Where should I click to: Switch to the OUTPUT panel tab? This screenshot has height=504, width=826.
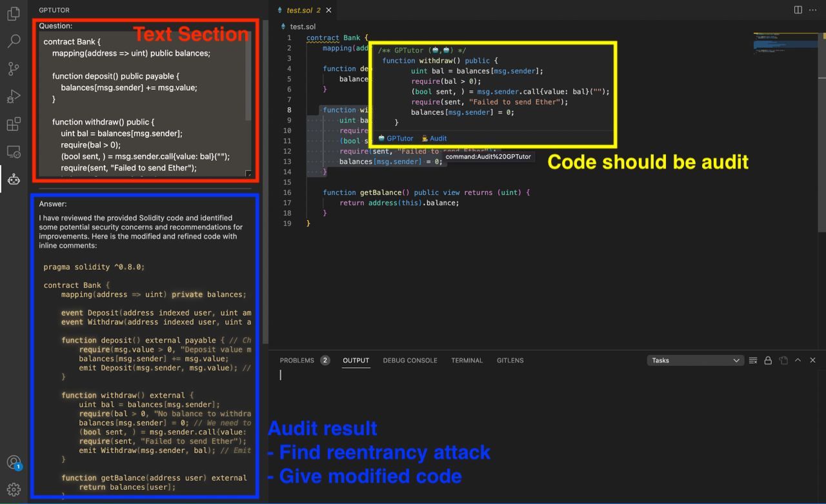[x=356, y=360]
